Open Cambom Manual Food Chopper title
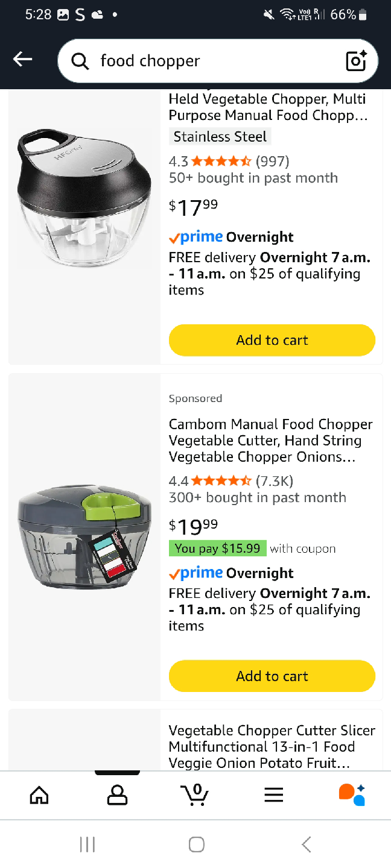 (271, 441)
